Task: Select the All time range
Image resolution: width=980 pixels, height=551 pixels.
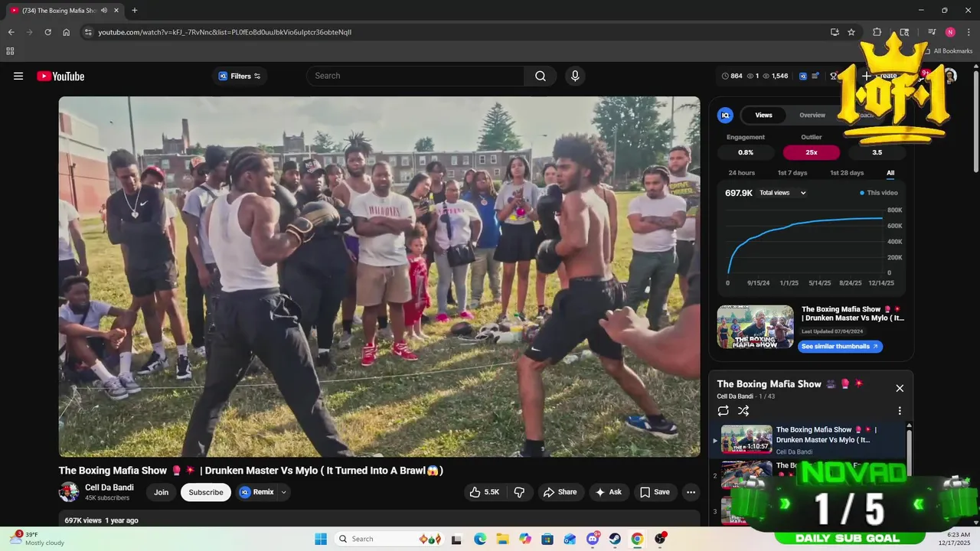Action: (890, 173)
